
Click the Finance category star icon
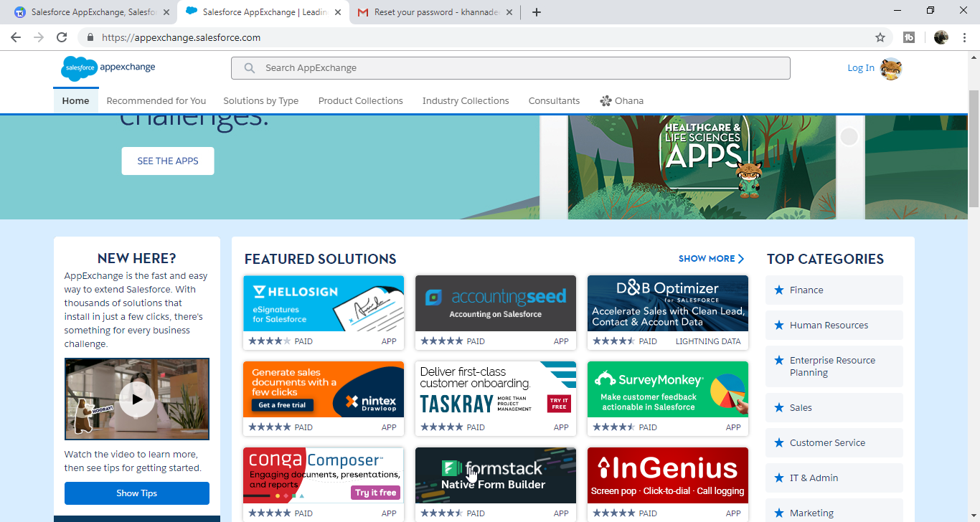(779, 290)
